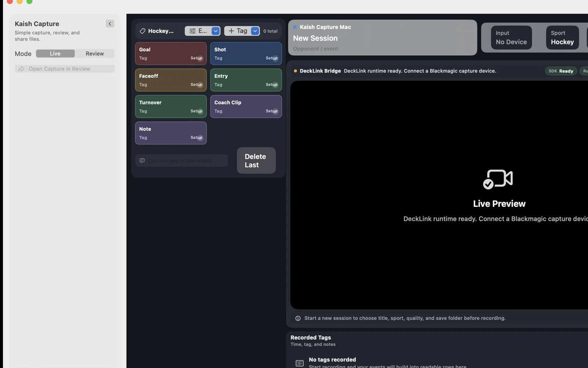Record a Turnover tag
The image size is (588, 368).
[x=171, y=107]
